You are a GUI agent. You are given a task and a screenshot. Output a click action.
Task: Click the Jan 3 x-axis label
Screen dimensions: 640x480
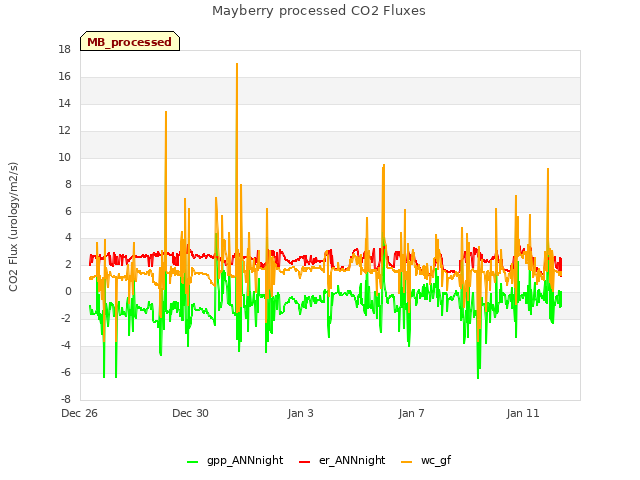(300, 413)
